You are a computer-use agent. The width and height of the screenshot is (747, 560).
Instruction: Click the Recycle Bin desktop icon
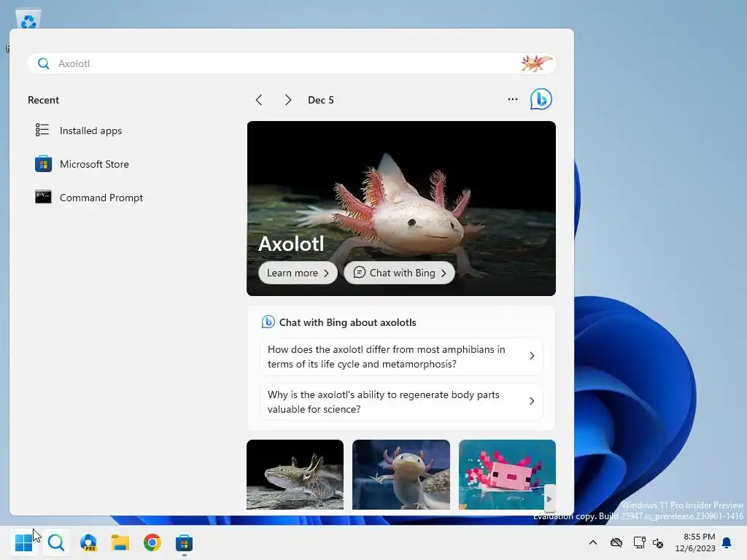pyautogui.click(x=28, y=19)
